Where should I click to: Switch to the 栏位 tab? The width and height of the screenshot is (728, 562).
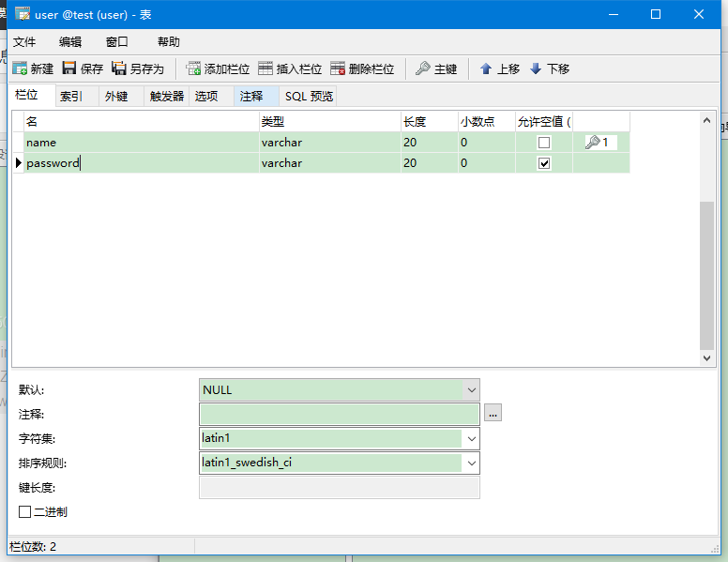tap(32, 96)
